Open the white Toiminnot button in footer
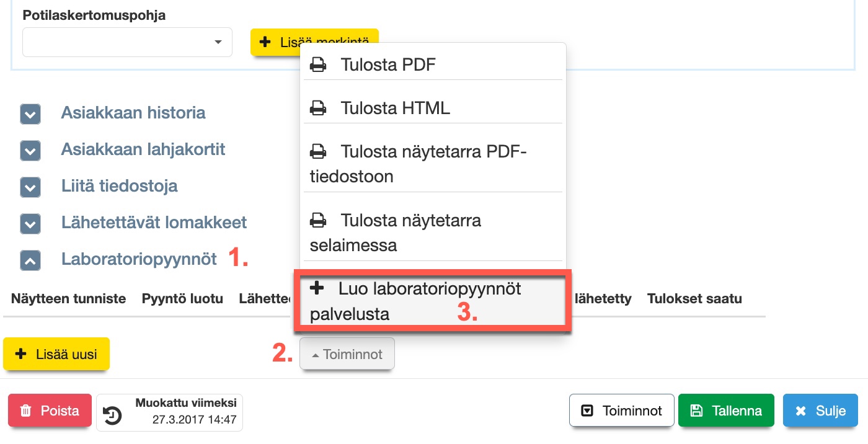Image resolution: width=868 pixels, height=444 pixels. pos(621,411)
